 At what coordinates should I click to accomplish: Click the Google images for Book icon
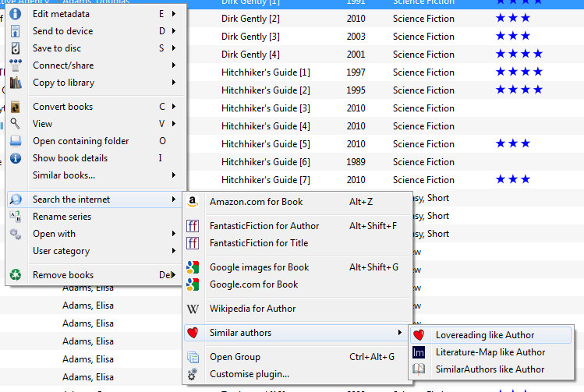click(193, 267)
